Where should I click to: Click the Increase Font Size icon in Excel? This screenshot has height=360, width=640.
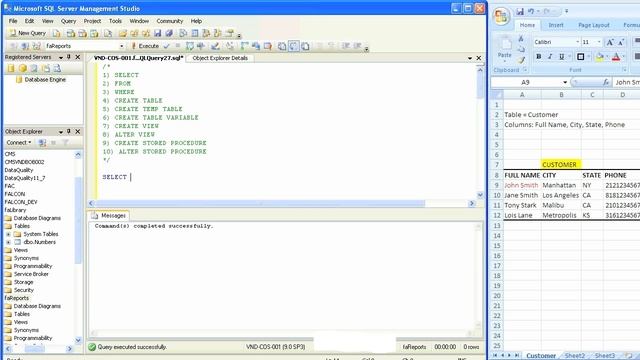610,42
